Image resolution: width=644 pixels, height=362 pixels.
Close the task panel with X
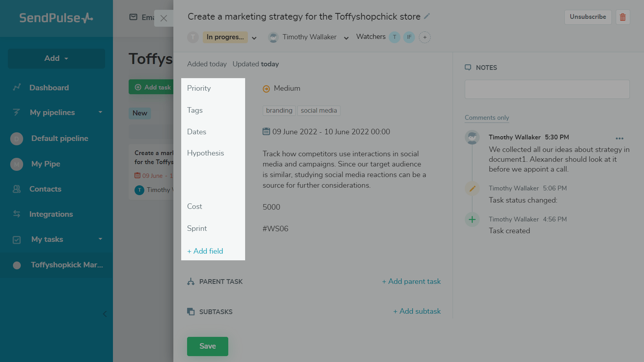pos(164,18)
